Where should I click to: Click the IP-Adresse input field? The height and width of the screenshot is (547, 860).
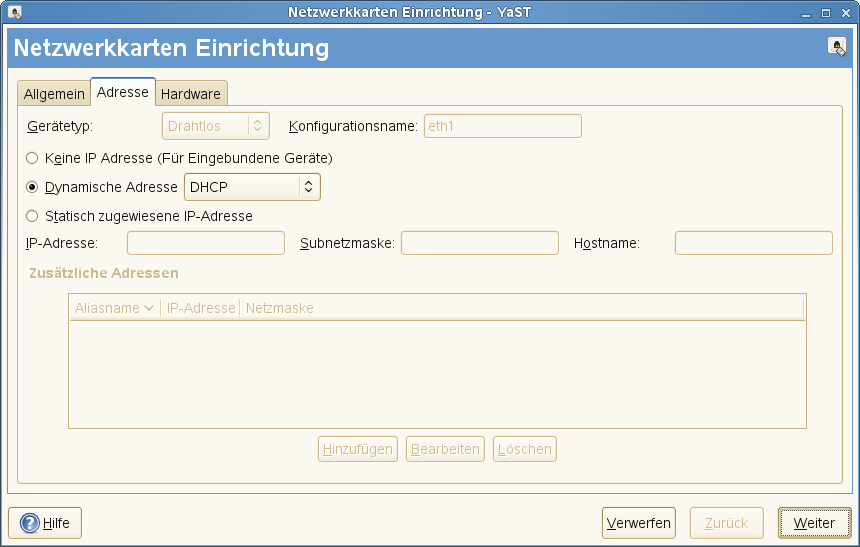pyautogui.click(x=206, y=243)
